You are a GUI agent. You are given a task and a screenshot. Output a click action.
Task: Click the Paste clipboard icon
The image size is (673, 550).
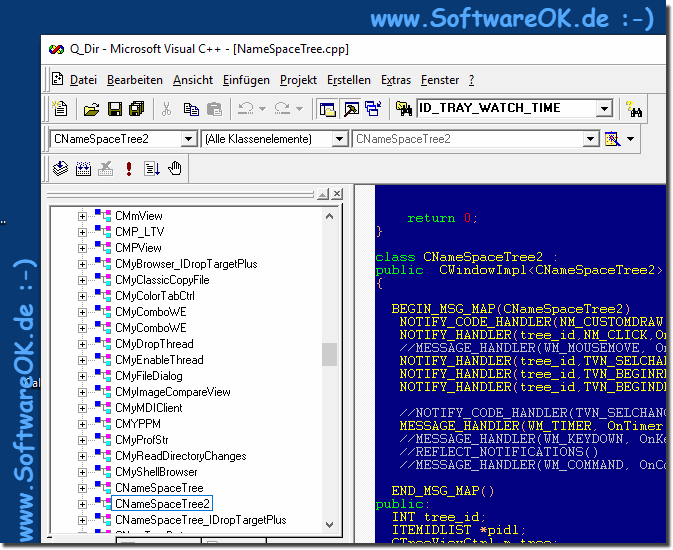coord(214,109)
